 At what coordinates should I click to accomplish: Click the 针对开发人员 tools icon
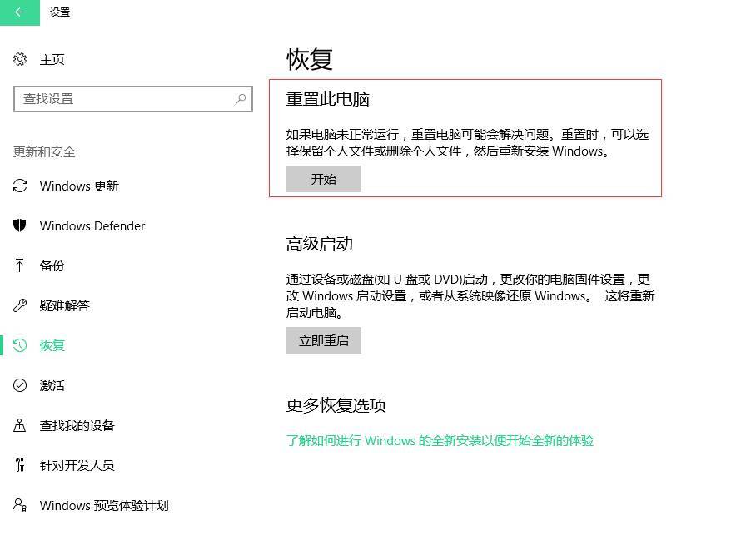20,464
